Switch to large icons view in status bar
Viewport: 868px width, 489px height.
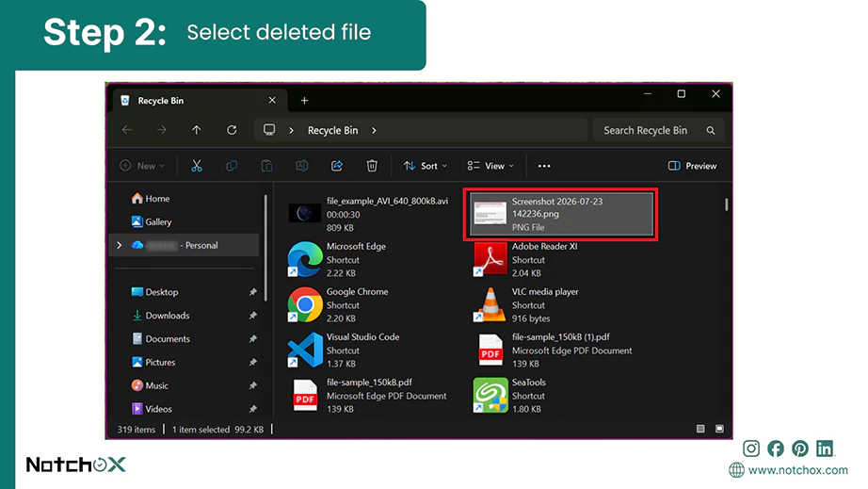(719, 429)
